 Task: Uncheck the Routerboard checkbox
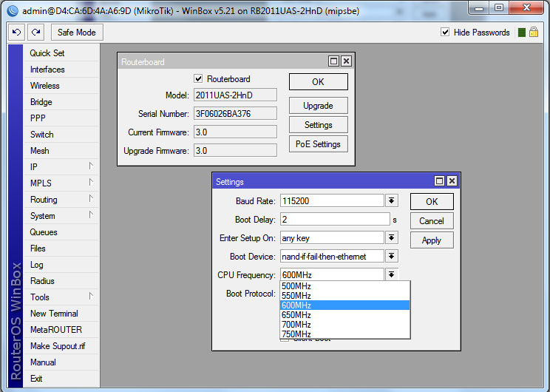(x=198, y=79)
